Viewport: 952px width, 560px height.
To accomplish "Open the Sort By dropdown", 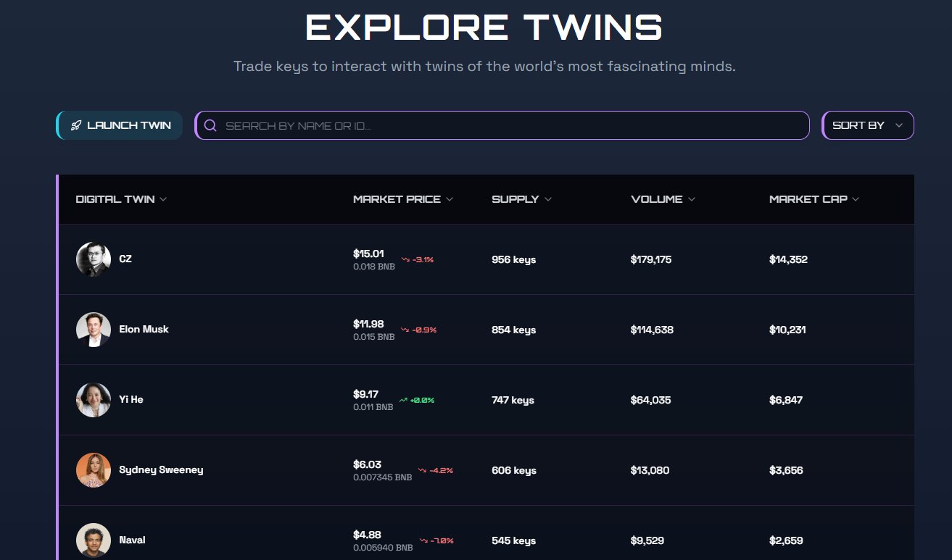I will 868,125.
